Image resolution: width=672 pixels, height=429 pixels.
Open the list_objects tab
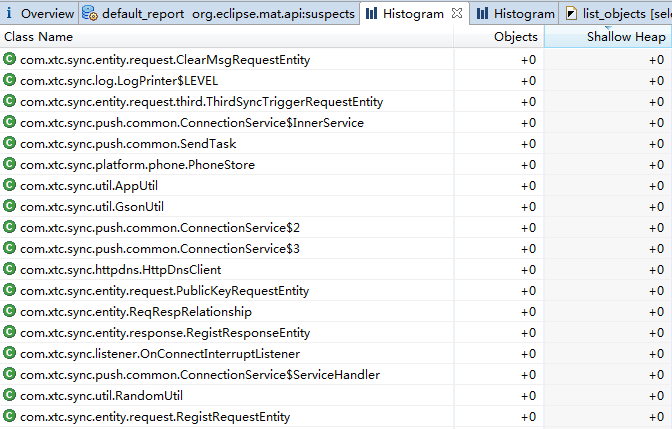(x=616, y=14)
